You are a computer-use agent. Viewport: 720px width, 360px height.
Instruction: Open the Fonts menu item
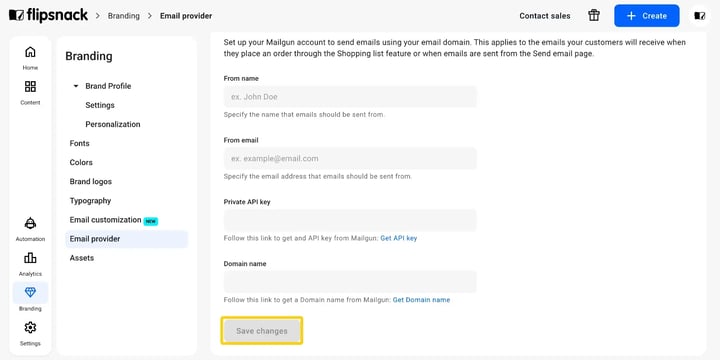click(79, 143)
